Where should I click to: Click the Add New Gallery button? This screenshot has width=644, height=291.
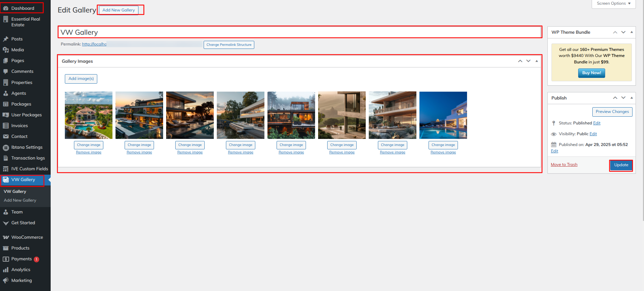(x=119, y=10)
